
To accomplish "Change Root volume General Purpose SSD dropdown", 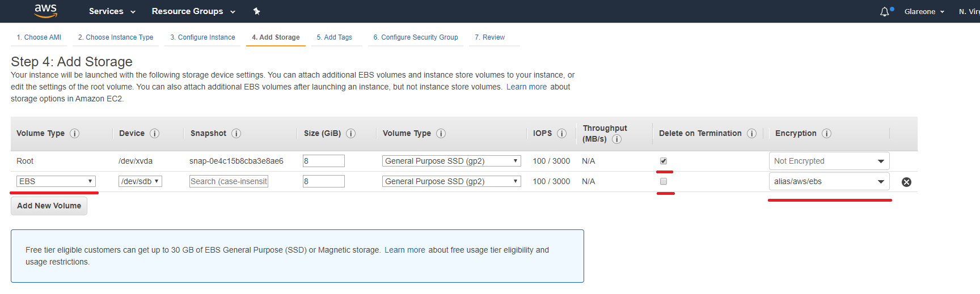I will click(x=451, y=161).
